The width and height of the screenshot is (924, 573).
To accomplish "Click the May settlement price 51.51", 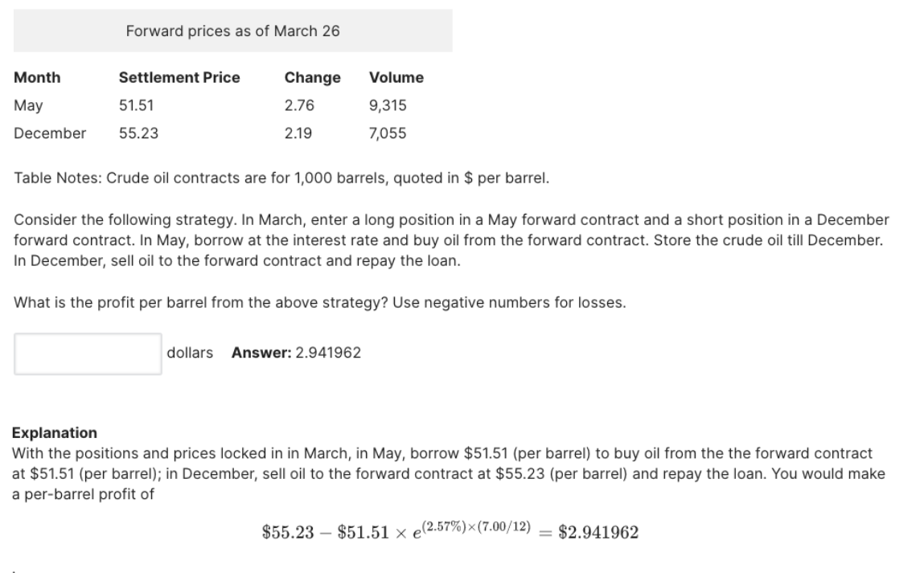I will (x=136, y=105).
